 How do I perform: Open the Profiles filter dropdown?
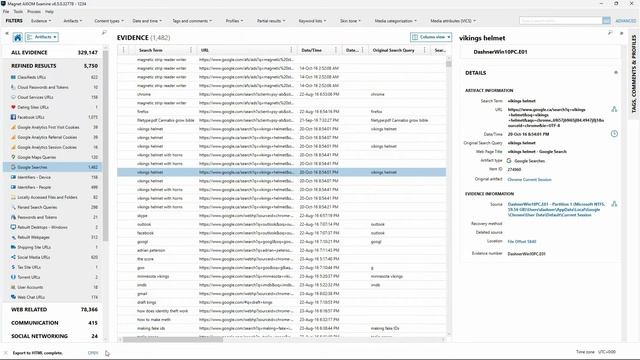(x=234, y=21)
